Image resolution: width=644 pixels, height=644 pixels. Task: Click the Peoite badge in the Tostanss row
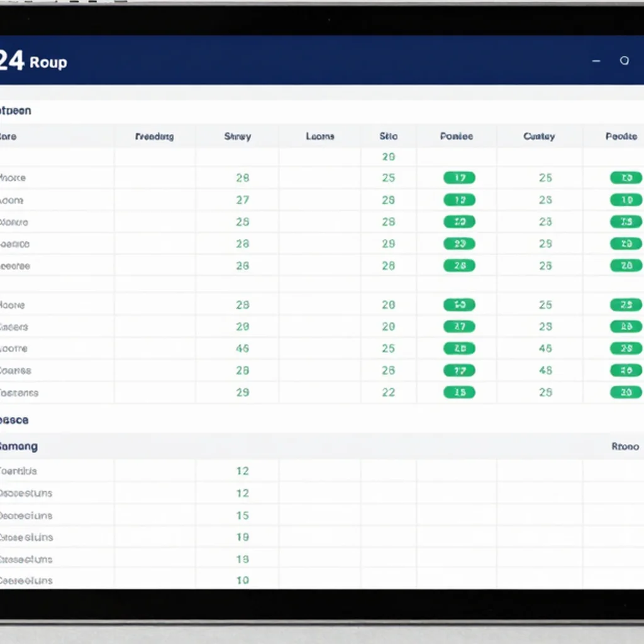tap(626, 392)
